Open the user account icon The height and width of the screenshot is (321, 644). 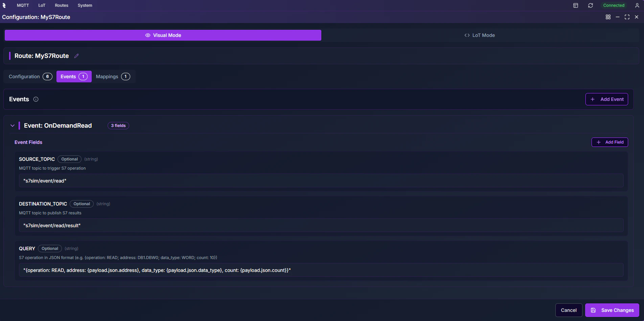coord(637,5)
